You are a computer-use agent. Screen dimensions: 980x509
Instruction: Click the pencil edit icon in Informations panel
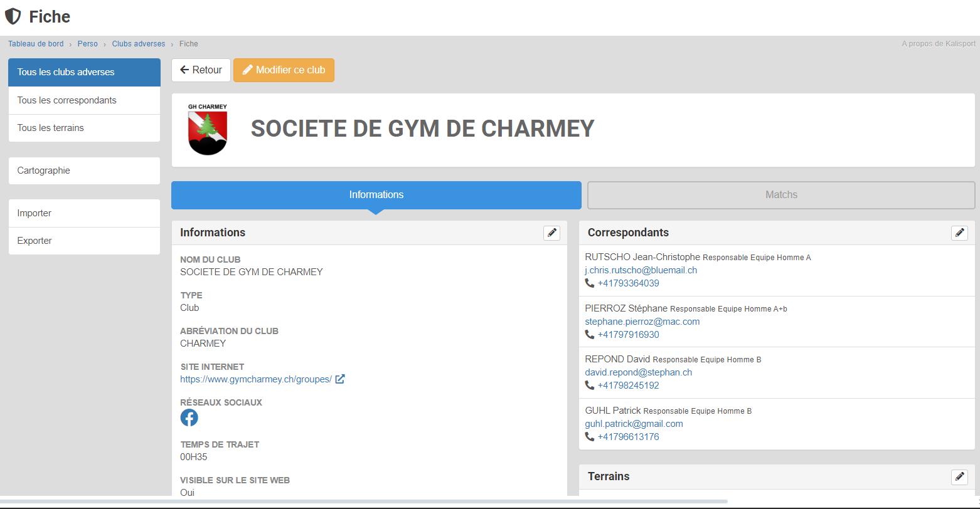pyautogui.click(x=551, y=233)
